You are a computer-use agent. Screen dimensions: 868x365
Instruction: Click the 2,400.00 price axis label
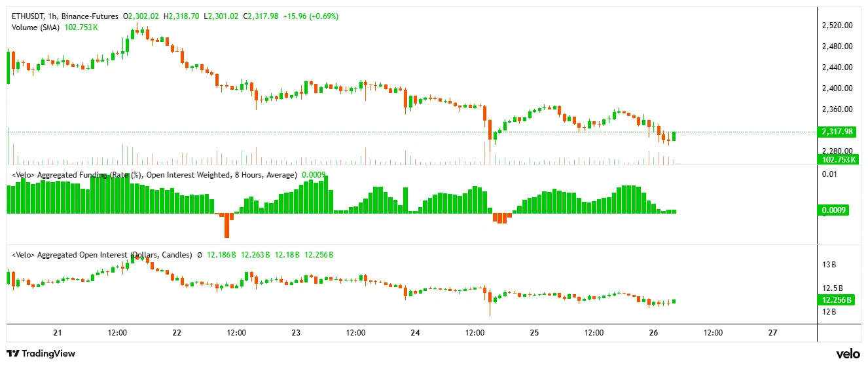837,88
